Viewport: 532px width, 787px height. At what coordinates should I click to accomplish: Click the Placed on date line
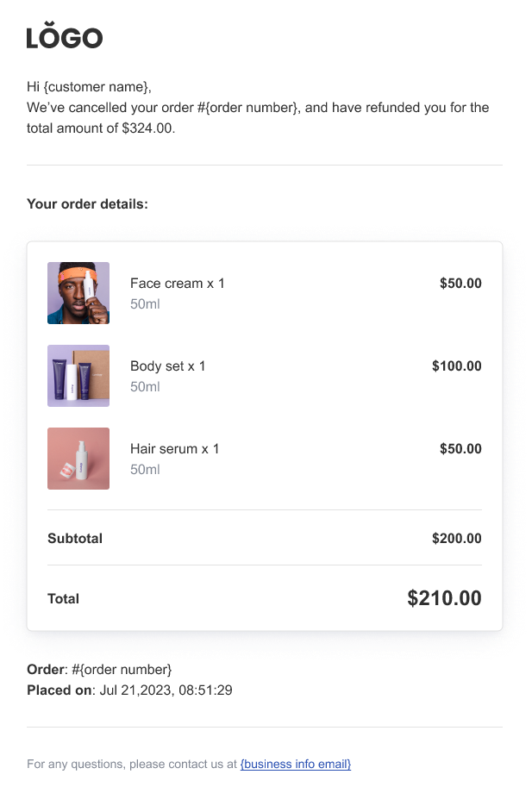(129, 690)
